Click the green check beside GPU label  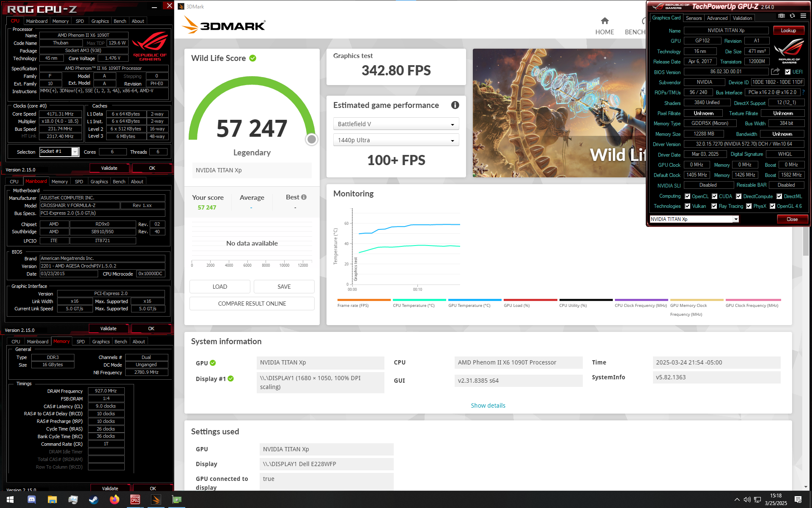(213, 363)
